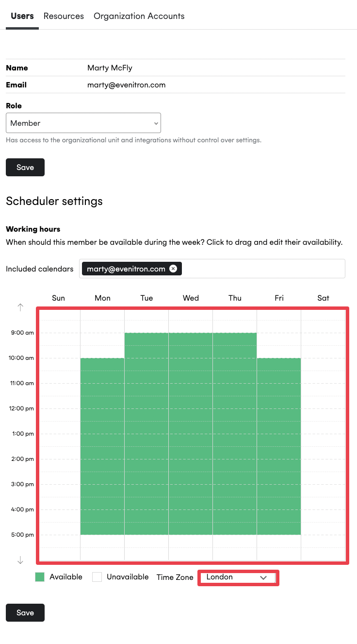Click Wednesday 1:00 pm available slot

point(191,440)
